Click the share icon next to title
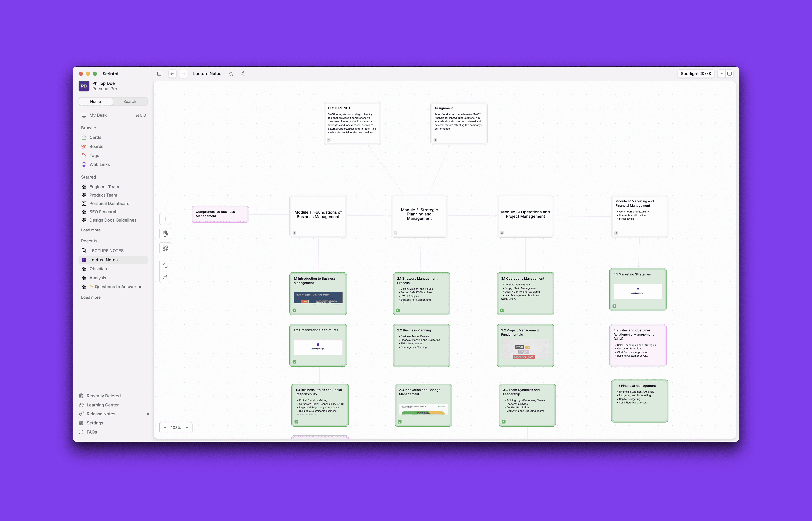Image resolution: width=812 pixels, height=521 pixels. click(242, 74)
